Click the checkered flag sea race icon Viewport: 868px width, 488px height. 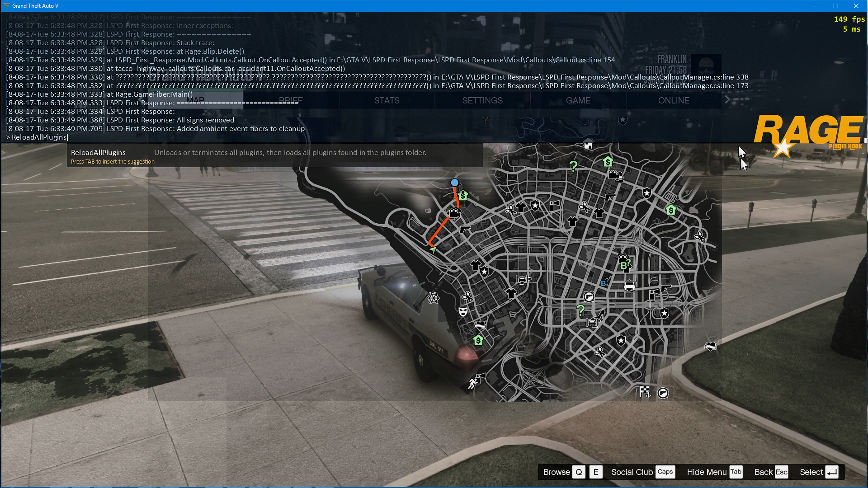click(644, 391)
